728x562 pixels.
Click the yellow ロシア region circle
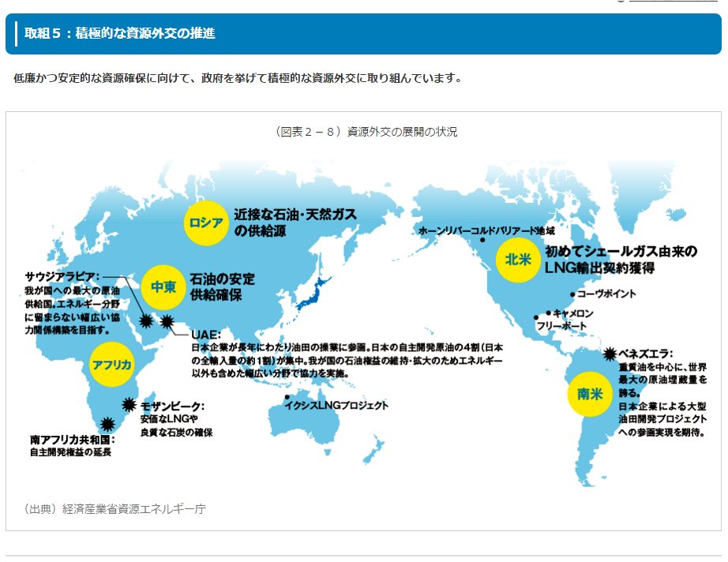pos(206,222)
